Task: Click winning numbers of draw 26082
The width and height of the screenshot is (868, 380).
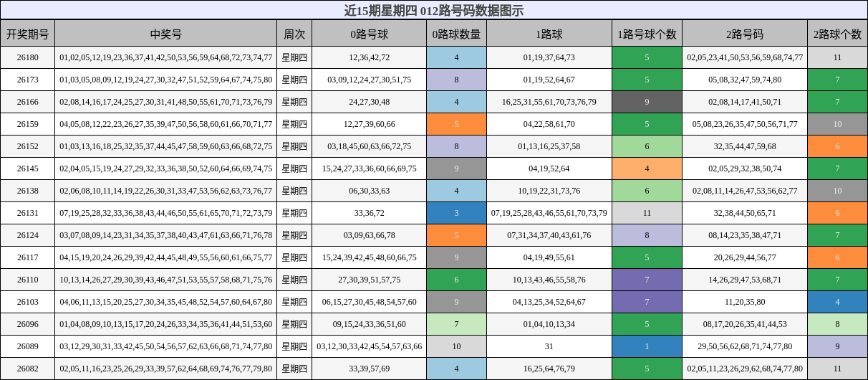Action: (x=166, y=369)
